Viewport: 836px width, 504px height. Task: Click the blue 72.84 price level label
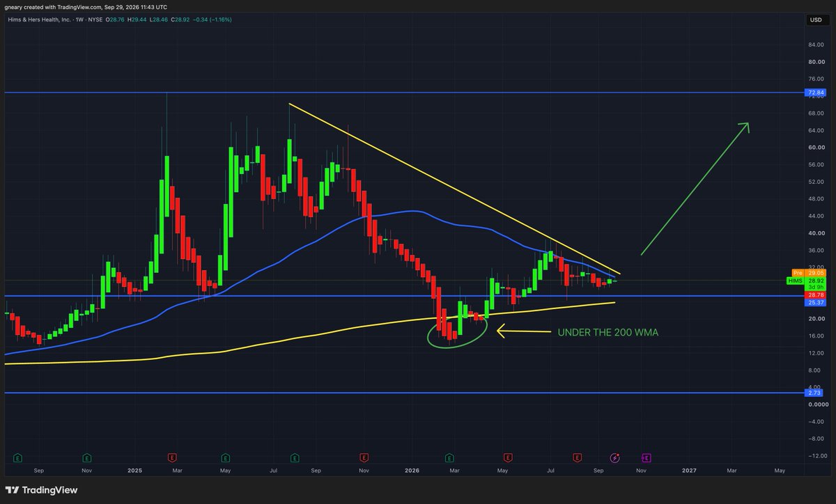point(814,93)
